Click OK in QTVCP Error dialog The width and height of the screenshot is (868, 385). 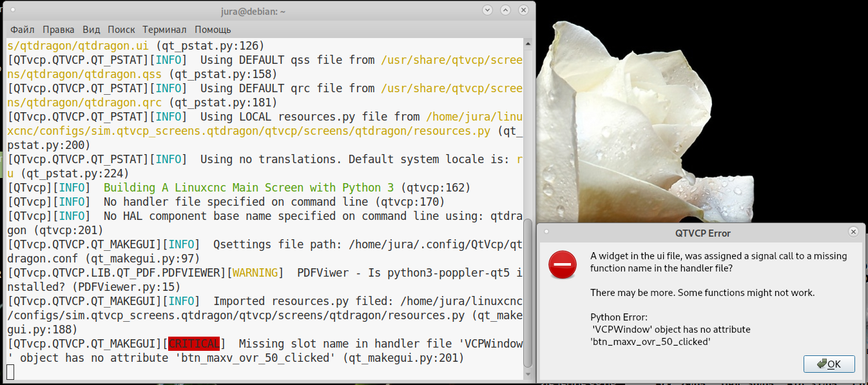click(x=829, y=364)
